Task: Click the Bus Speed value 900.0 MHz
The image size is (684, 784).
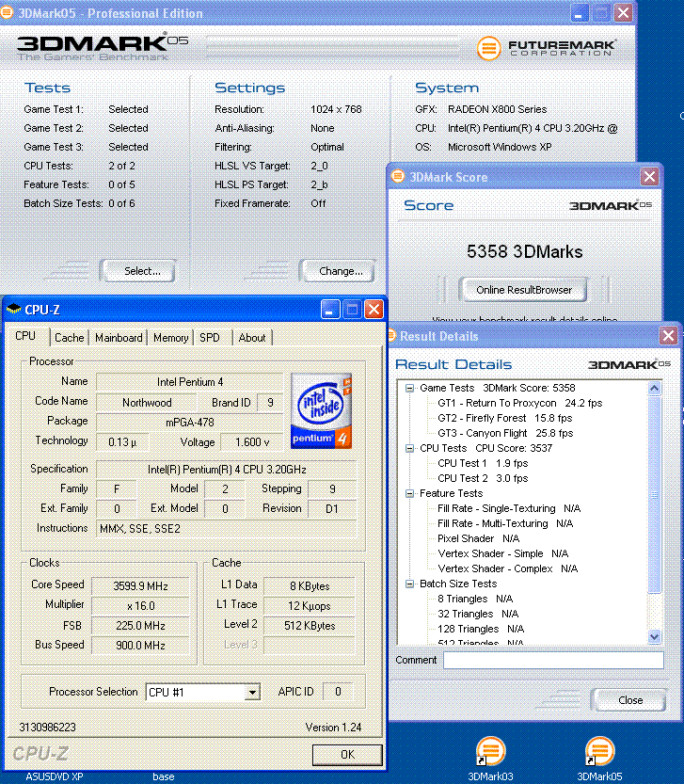Action: tap(140, 646)
